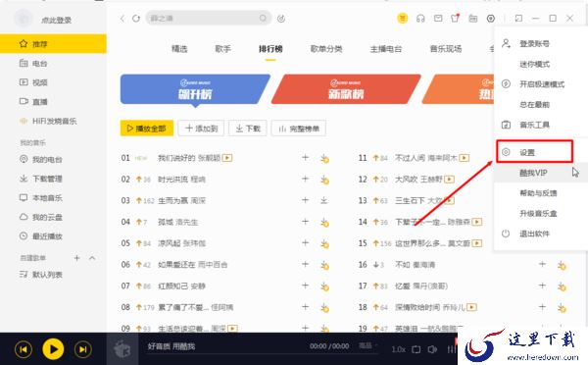
Task: Add song 05 凉风起 with plus icon
Action: [305, 243]
